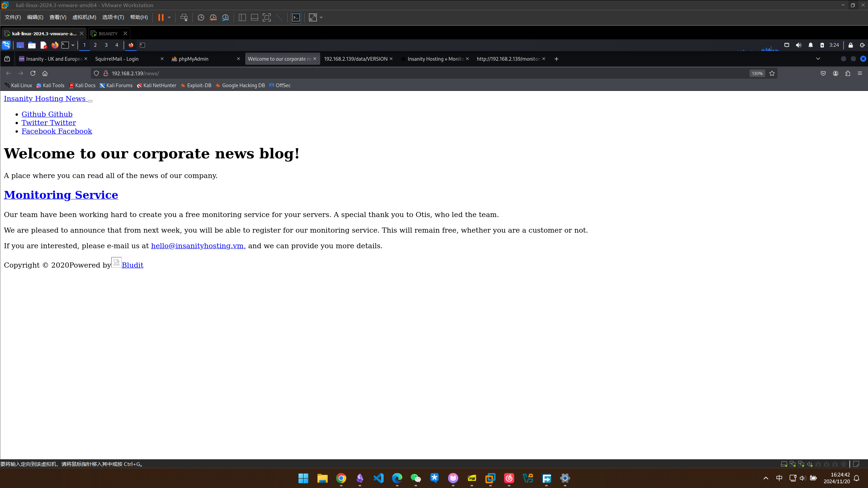Click the VMware pause virtual machine button
Image resolution: width=868 pixels, height=488 pixels.
(161, 18)
